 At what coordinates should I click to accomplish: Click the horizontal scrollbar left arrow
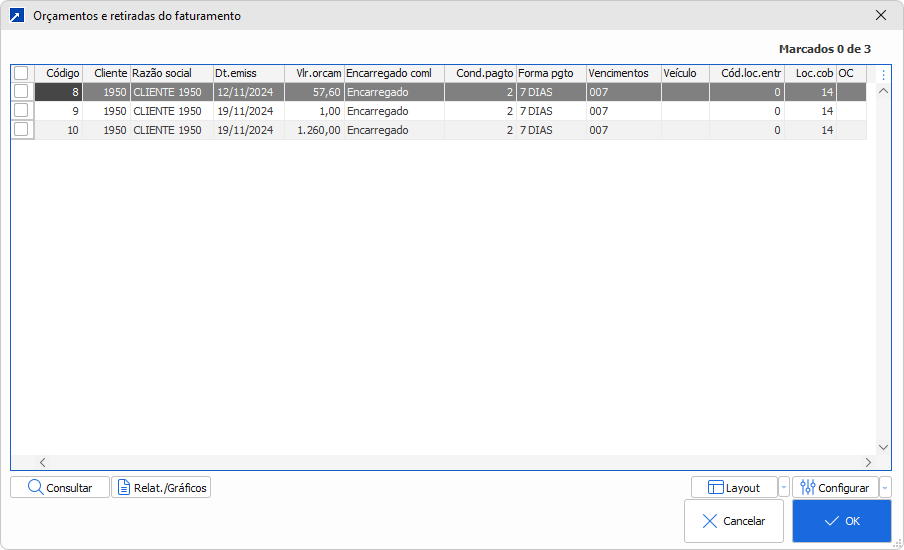[43, 462]
